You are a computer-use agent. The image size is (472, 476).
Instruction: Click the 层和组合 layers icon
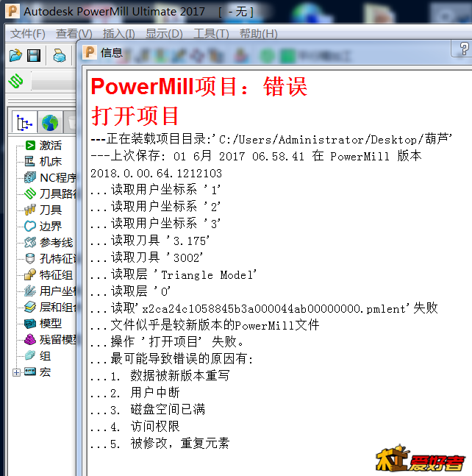point(29,308)
